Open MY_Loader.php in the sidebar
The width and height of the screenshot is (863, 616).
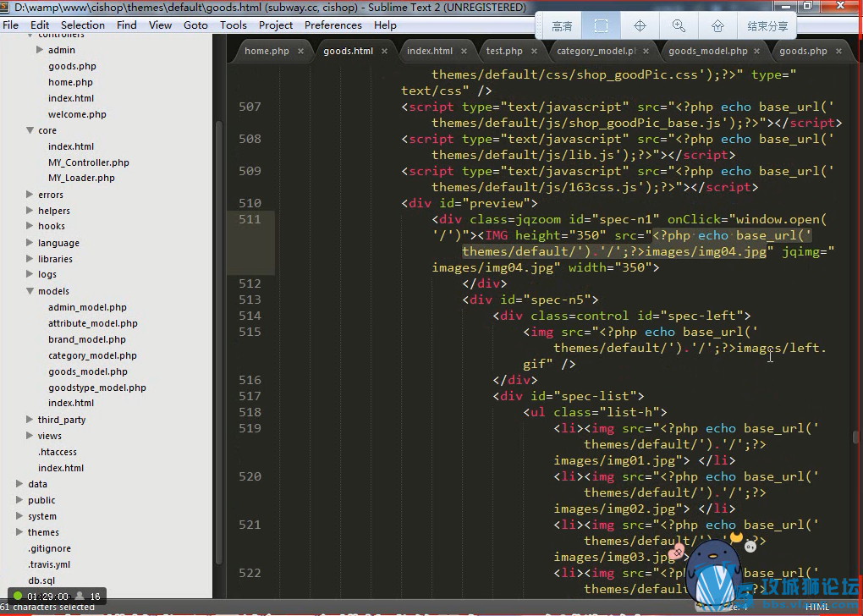coord(81,178)
